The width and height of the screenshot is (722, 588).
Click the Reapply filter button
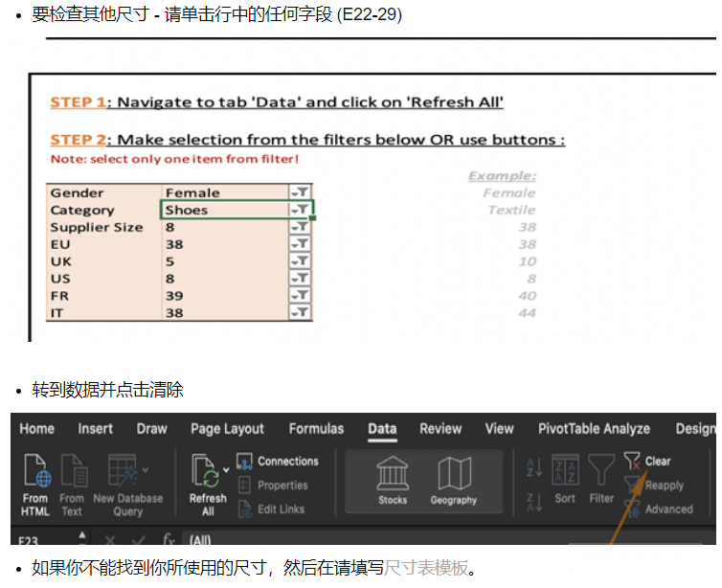pos(654,485)
